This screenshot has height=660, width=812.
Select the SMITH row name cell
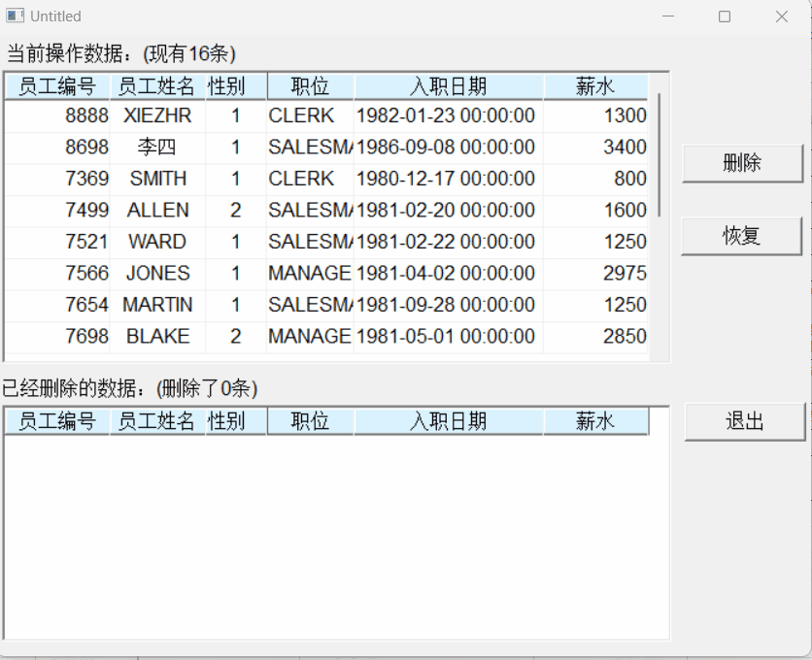point(157,179)
